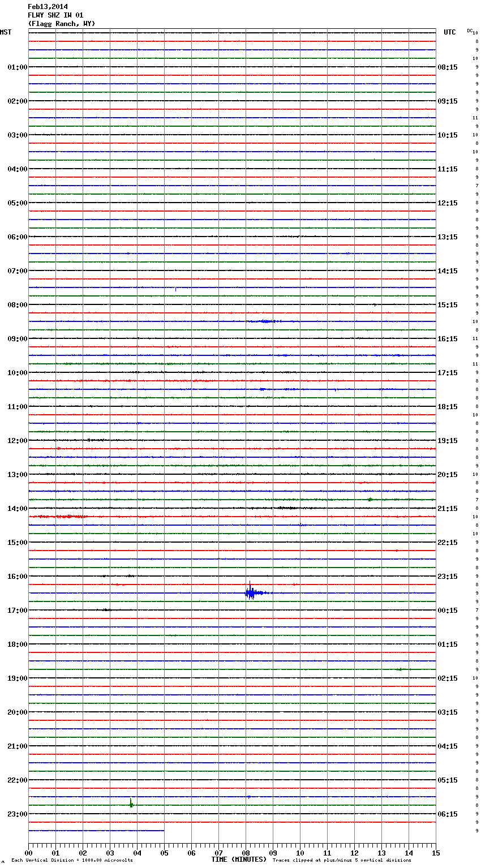Click minute 03 on the bottom axis
The height and width of the screenshot is (868, 481).
pyautogui.click(x=110, y=853)
